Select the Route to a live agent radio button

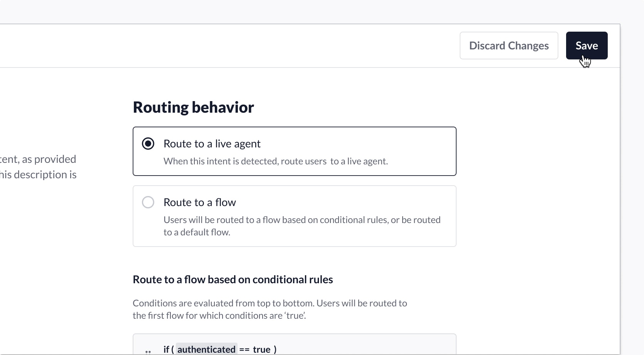coord(148,144)
